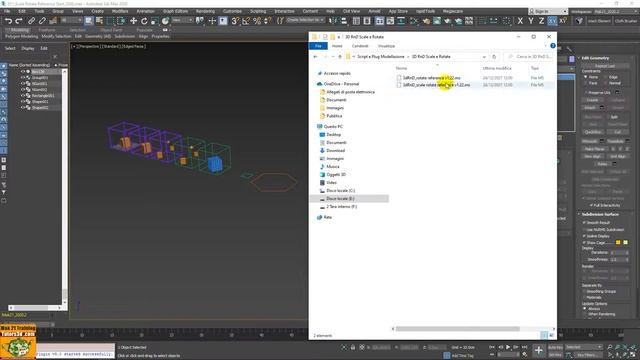The height and width of the screenshot is (360, 640).
Task: Select the Select Object tool
Action: 89,20
